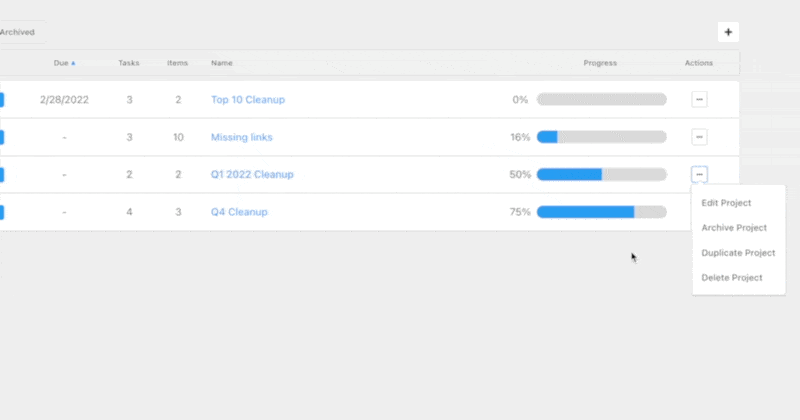Click the Q4 Cleanup 75% progress bar
The height and width of the screenshot is (420, 800).
(x=601, y=212)
